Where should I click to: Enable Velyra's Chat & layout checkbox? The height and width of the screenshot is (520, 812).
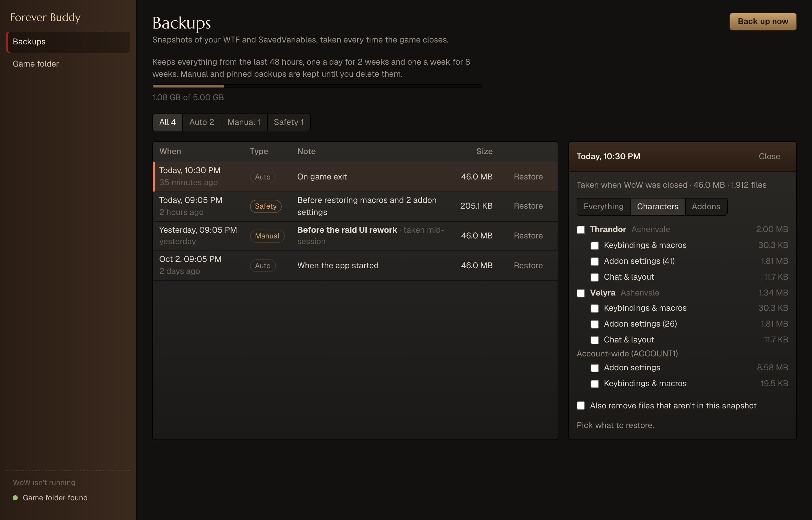click(x=594, y=340)
